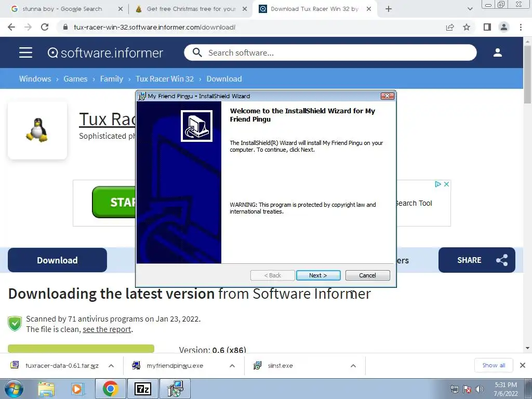Click the SHARE button
532x399 pixels.
477,260
